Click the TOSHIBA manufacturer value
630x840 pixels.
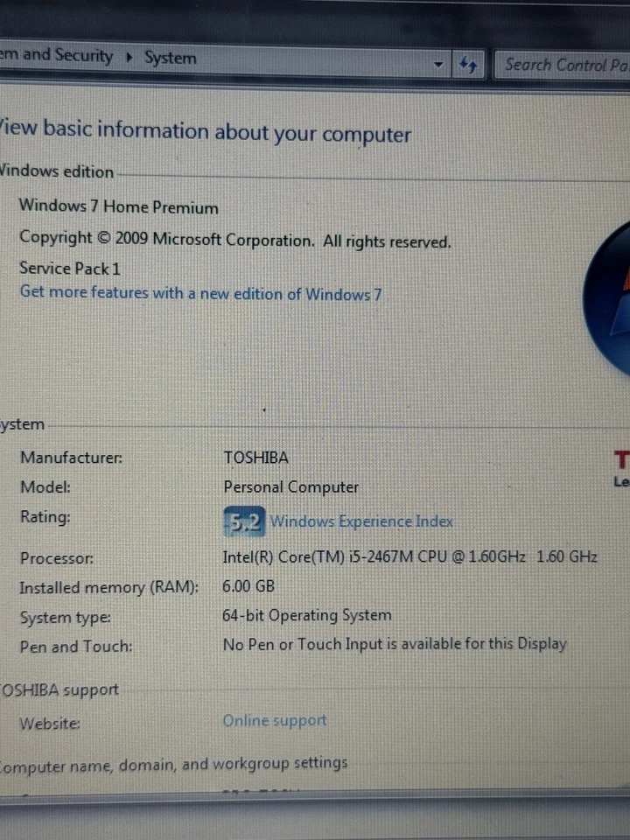[x=256, y=458]
